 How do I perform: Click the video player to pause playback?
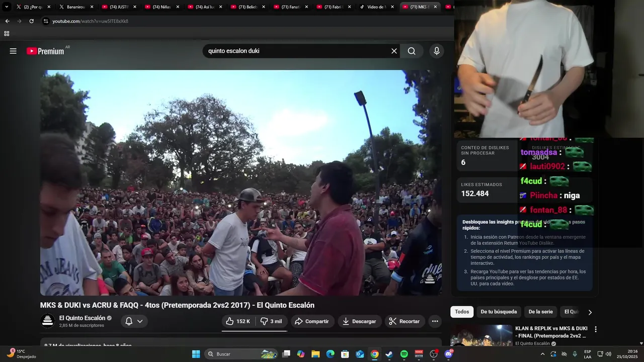[241, 183]
